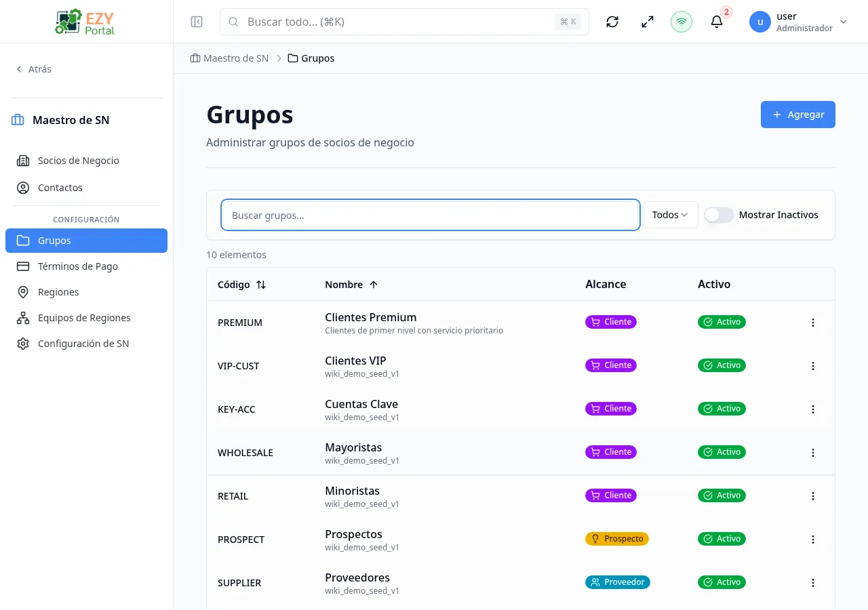The height and width of the screenshot is (610, 868).
Task: Open row actions menu for PREMIUM
Action: 813,323
